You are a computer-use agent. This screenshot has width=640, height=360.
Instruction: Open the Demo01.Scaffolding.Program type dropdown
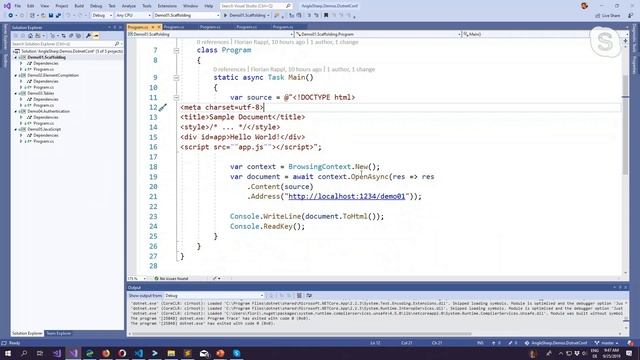pos(378,34)
